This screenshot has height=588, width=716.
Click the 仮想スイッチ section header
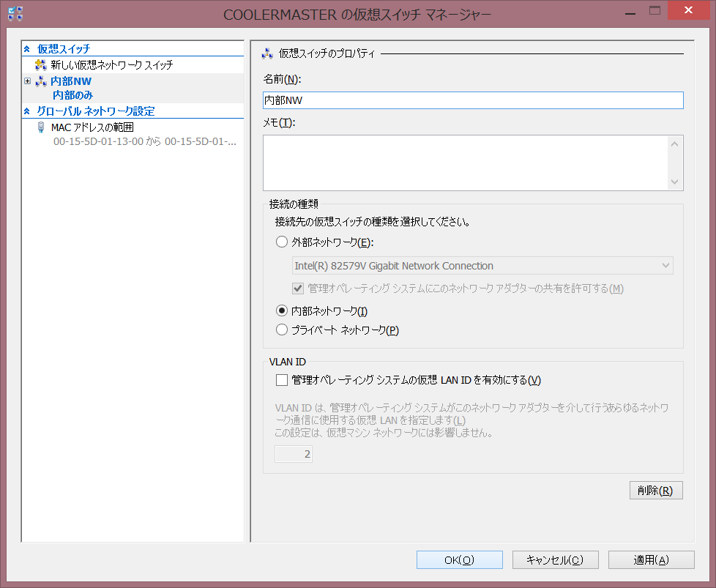click(64, 49)
